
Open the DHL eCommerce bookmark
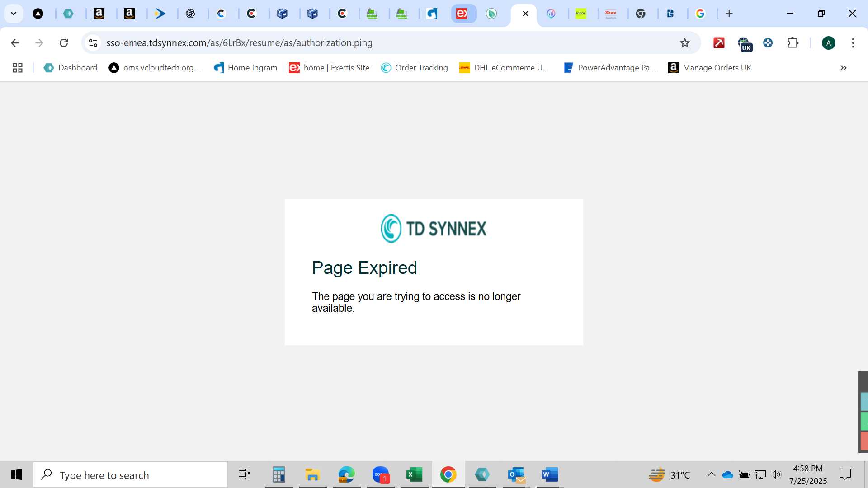(x=504, y=68)
